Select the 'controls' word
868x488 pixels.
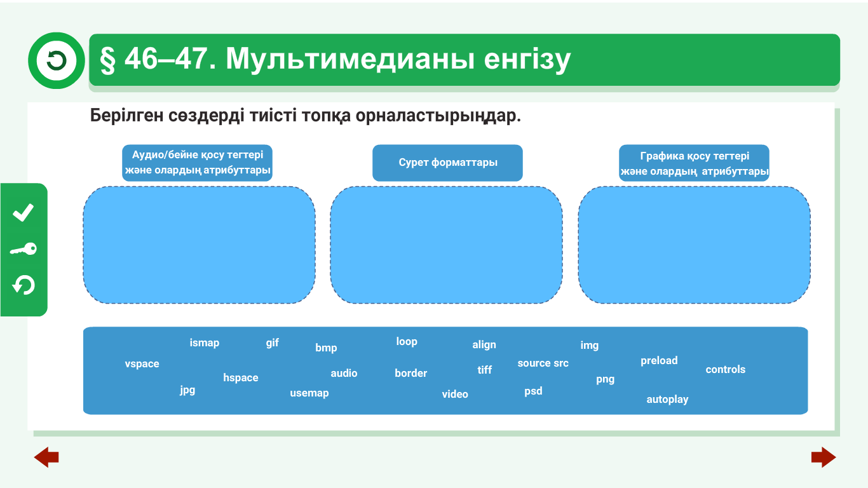(x=726, y=370)
